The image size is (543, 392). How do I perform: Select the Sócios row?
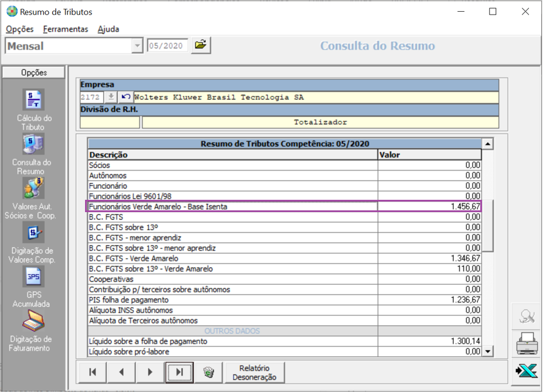(x=284, y=165)
